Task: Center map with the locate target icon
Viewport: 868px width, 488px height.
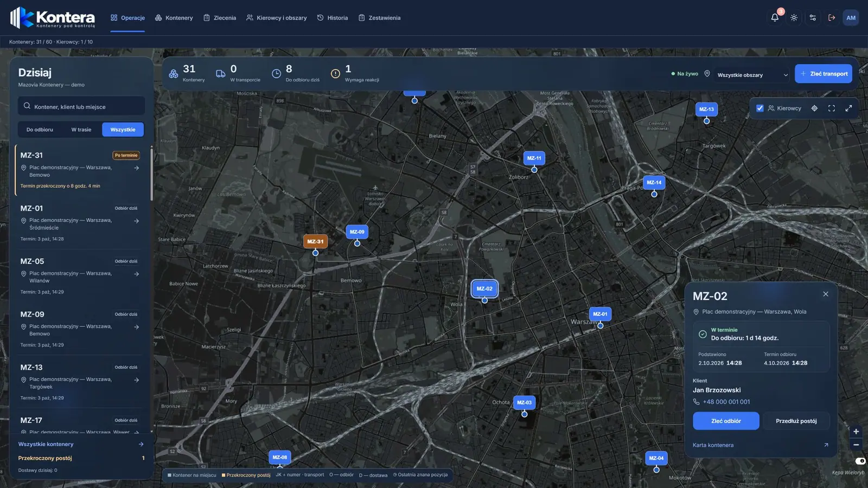Action: pos(814,108)
